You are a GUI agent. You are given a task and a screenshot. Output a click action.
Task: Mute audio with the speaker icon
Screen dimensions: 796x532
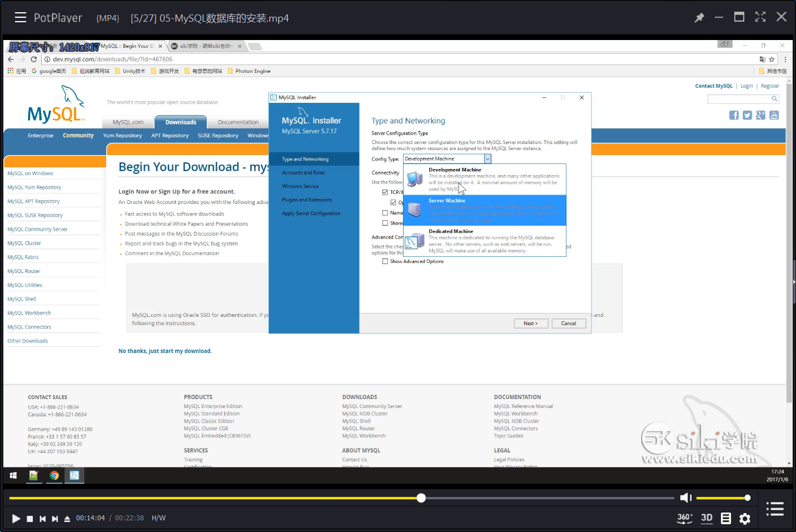(x=686, y=498)
